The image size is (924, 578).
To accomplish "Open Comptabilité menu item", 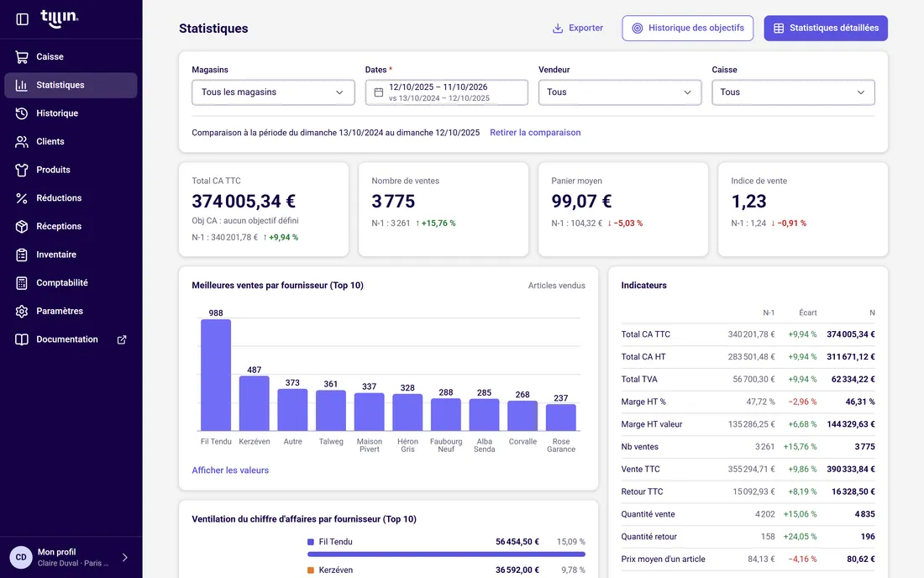I will pos(71,283).
